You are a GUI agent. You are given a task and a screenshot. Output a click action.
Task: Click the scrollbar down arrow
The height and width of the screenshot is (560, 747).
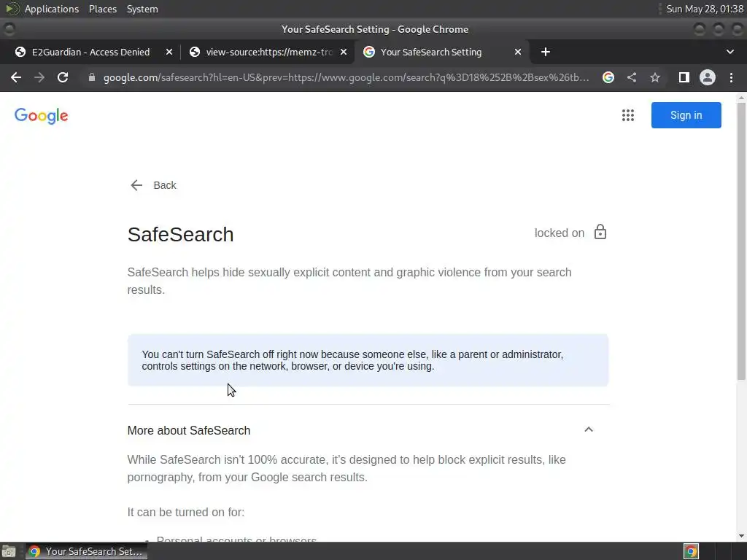click(x=741, y=536)
